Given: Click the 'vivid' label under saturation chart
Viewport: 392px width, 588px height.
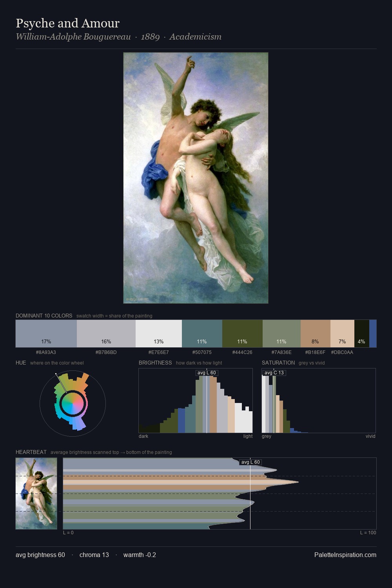Looking at the screenshot, I should pos(370,436).
